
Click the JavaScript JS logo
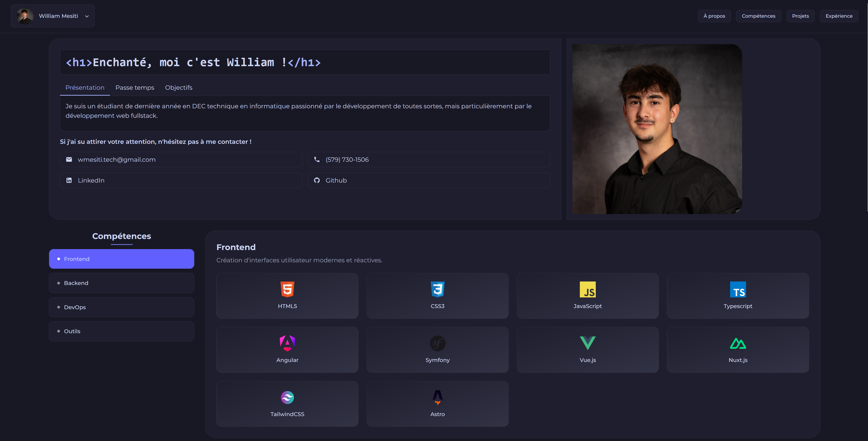[587, 289]
